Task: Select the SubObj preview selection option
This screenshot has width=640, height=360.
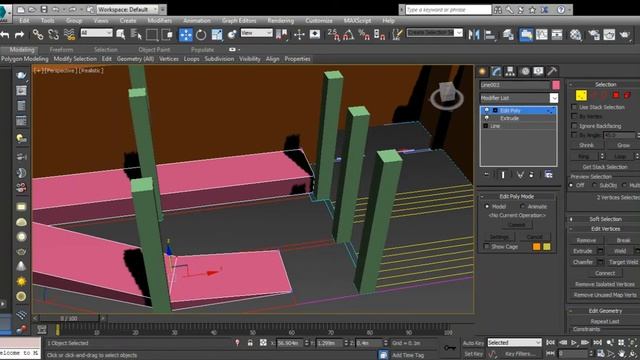Action: (594, 185)
